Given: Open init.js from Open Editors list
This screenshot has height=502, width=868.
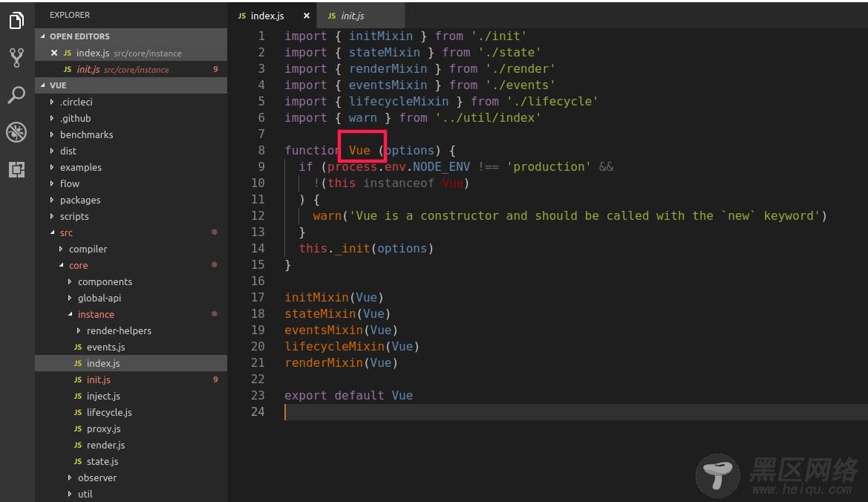Looking at the screenshot, I should (131, 69).
